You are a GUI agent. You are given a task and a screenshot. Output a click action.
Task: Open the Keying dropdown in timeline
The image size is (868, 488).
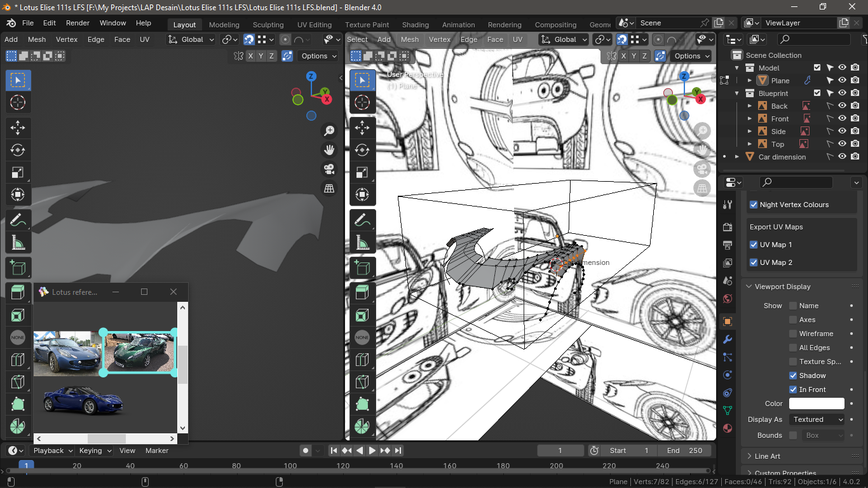(95, 451)
